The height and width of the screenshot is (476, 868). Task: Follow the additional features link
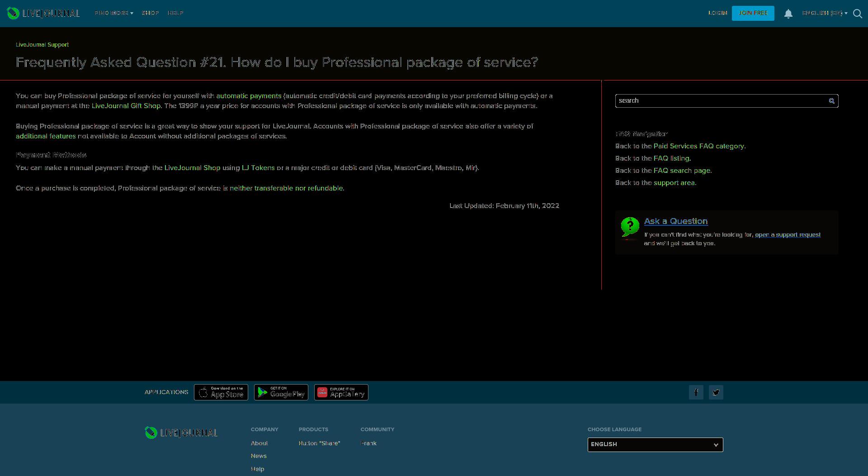pos(46,136)
